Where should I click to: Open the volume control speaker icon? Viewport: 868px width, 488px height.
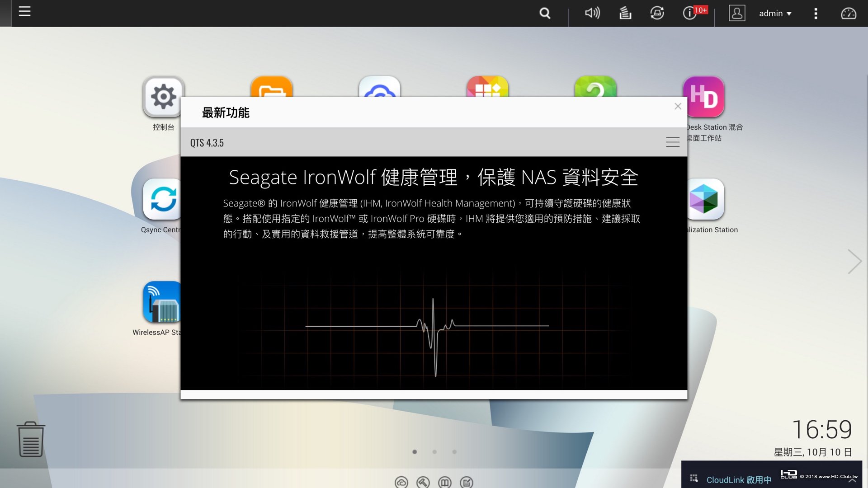(x=592, y=13)
